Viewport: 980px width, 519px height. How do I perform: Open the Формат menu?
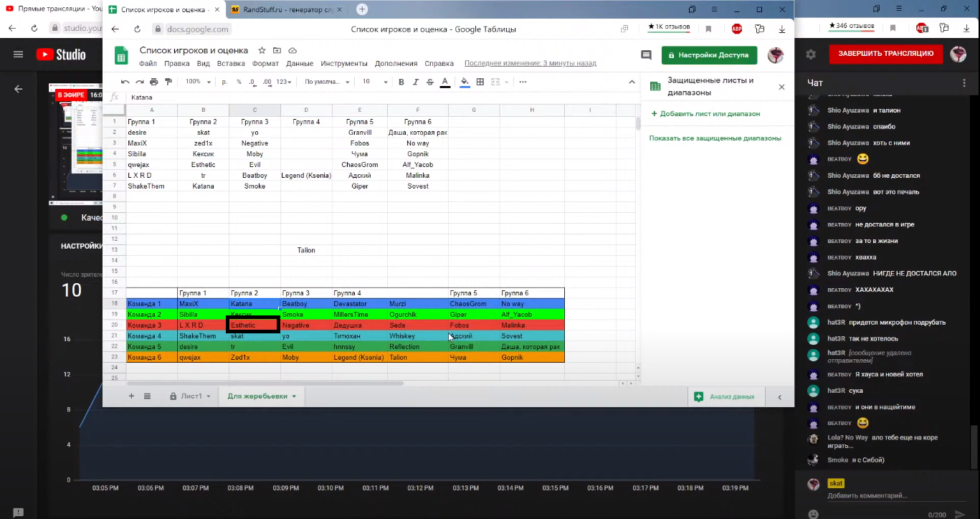point(265,63)
